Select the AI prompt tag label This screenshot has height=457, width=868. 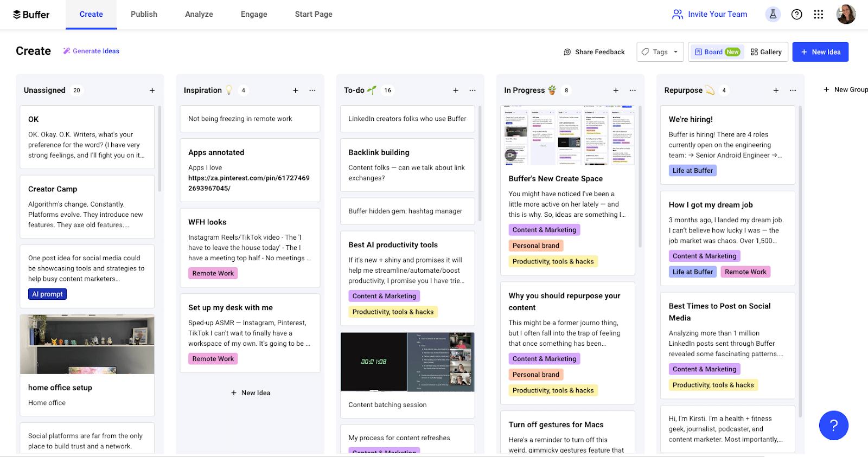point(47,294)
